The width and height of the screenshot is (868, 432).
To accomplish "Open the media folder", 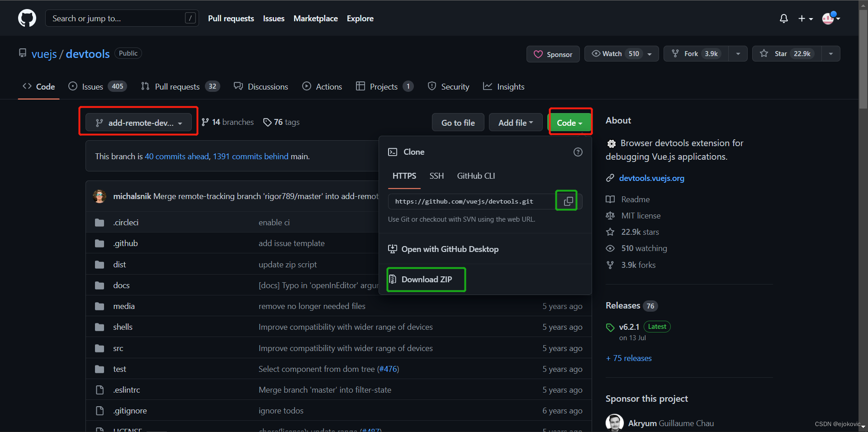I will click(x=124, y=306).
